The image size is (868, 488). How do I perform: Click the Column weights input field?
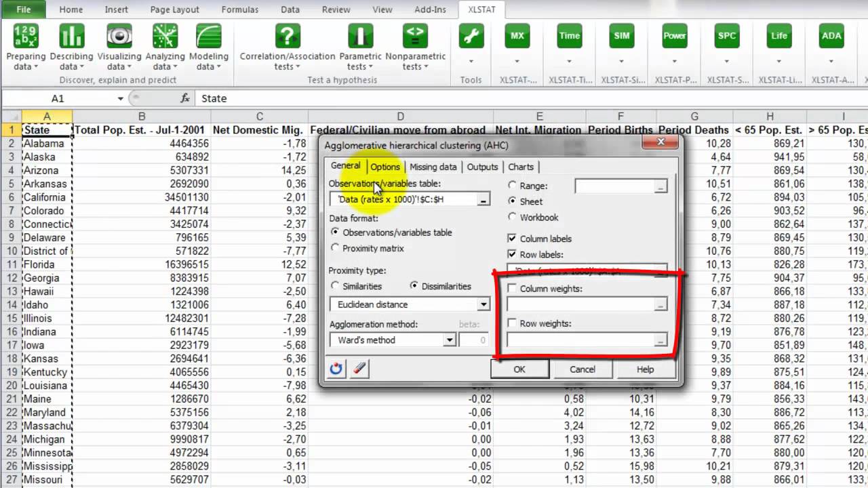pos(580,305)
